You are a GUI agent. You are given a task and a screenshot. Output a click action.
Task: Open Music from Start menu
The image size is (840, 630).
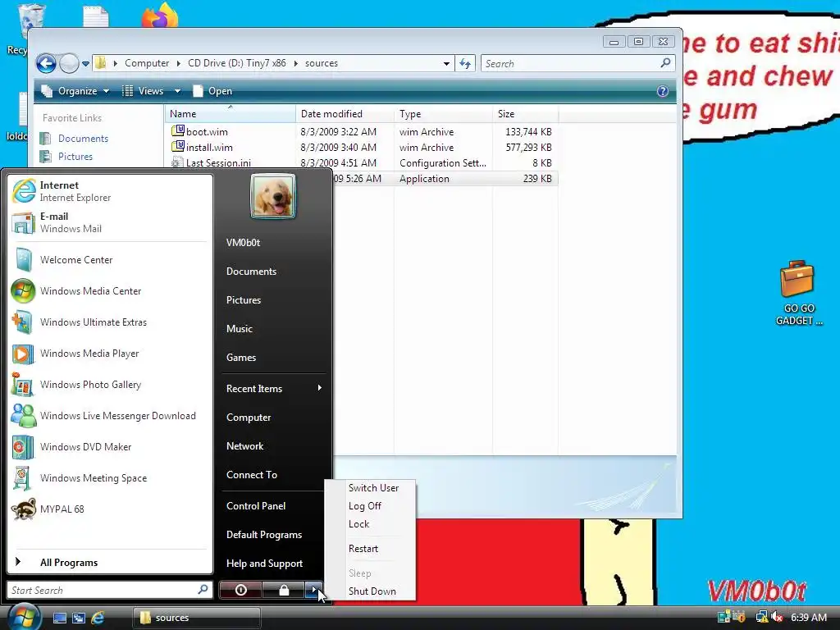[274, 328]
